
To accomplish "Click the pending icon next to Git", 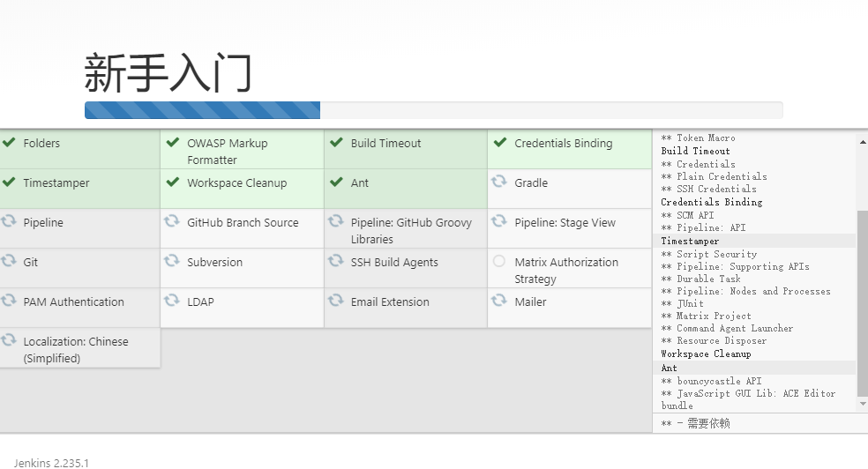I will click(x=8, y=260).
